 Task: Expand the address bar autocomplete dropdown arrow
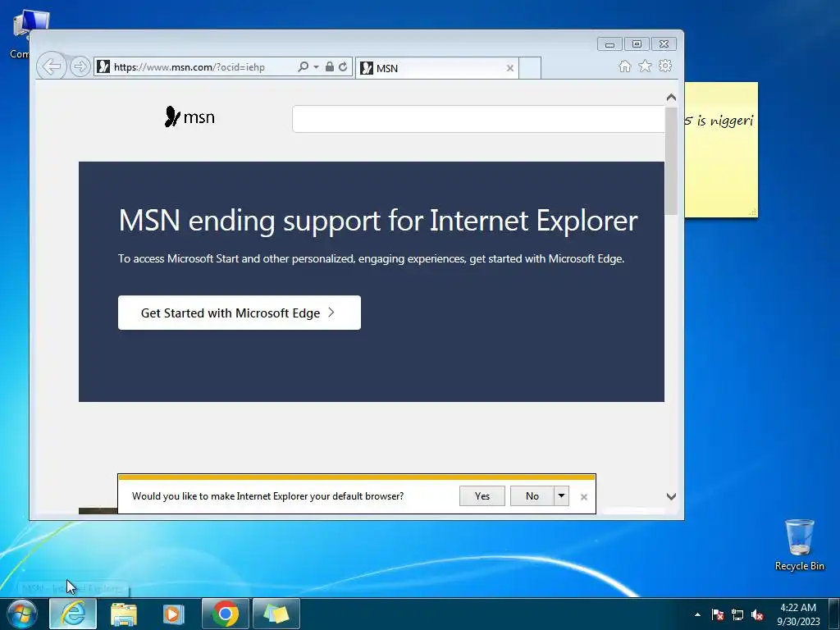pyautogui.click(x=316, y=67)
